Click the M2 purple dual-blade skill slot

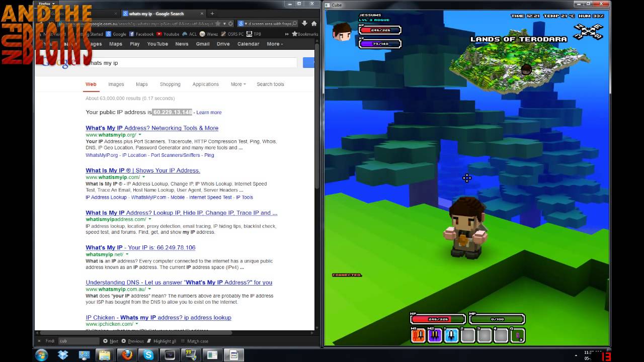[x=435, y=335]
